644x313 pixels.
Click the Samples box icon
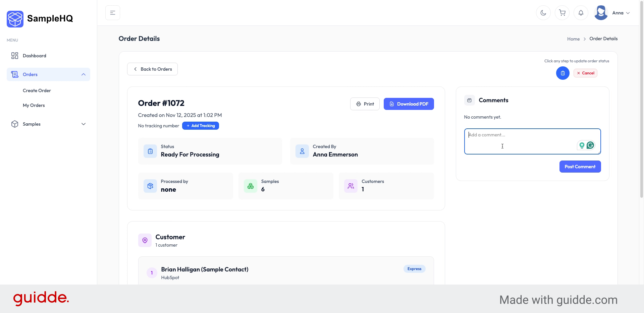click(x=15, y=124)
